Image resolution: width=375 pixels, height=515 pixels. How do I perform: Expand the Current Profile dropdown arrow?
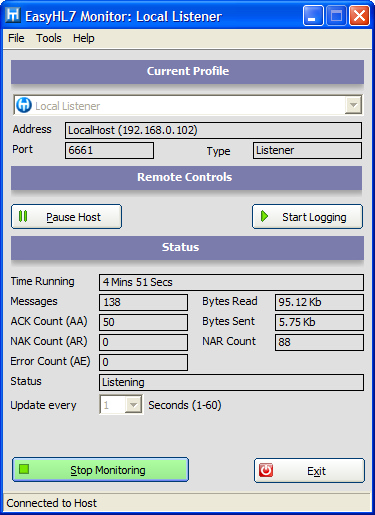pos(353,105)
